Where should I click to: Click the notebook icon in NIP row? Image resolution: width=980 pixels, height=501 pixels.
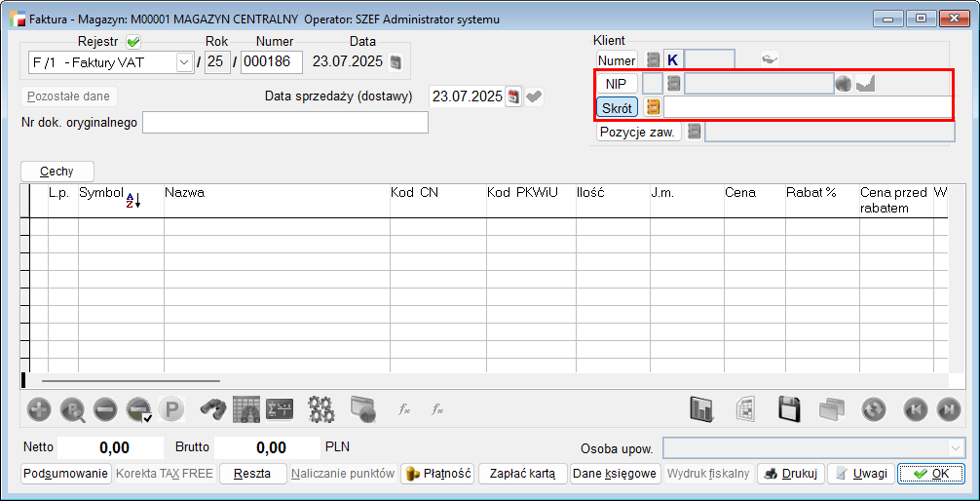[674, 83]
